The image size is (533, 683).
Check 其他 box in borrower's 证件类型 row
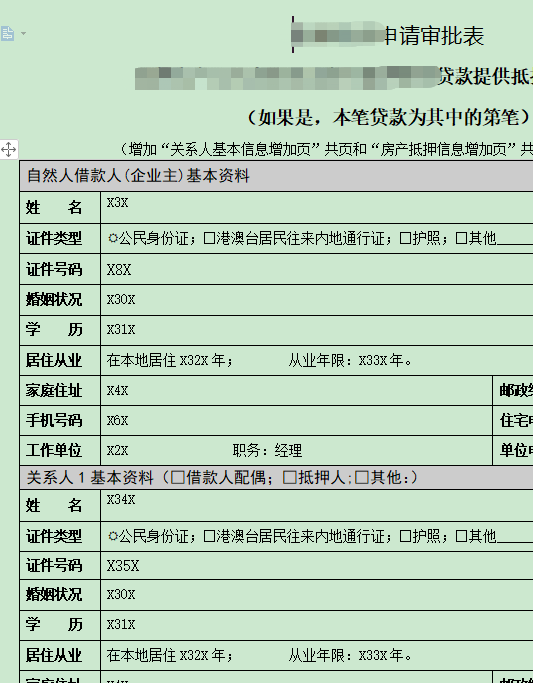(461, 238)
